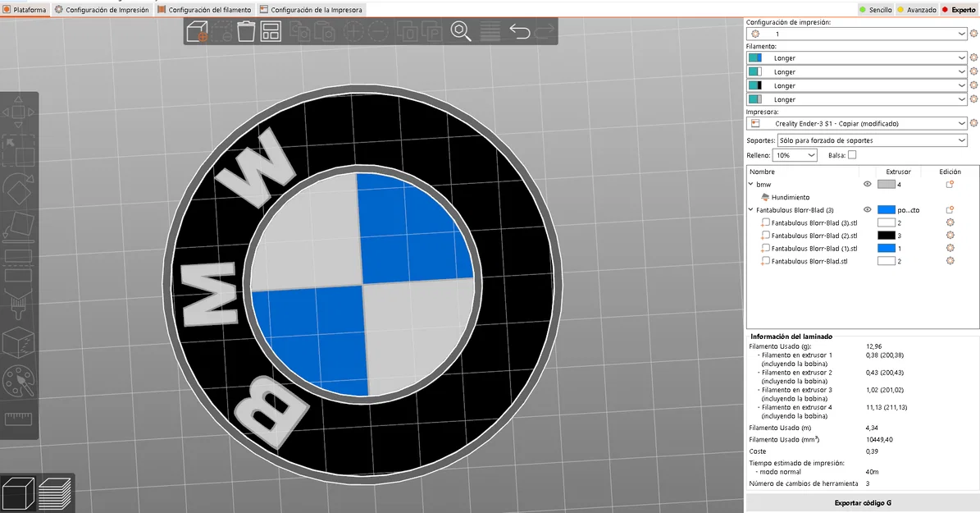
Task: Toggle visibility eye for Fantabulous Blorr-Blad (3)
Action: [867, 209]
